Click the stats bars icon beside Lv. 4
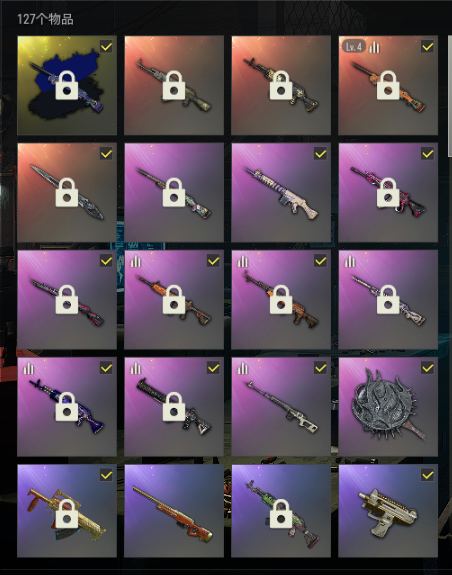This screenshot has width=452, height=575. pos(374,47)
